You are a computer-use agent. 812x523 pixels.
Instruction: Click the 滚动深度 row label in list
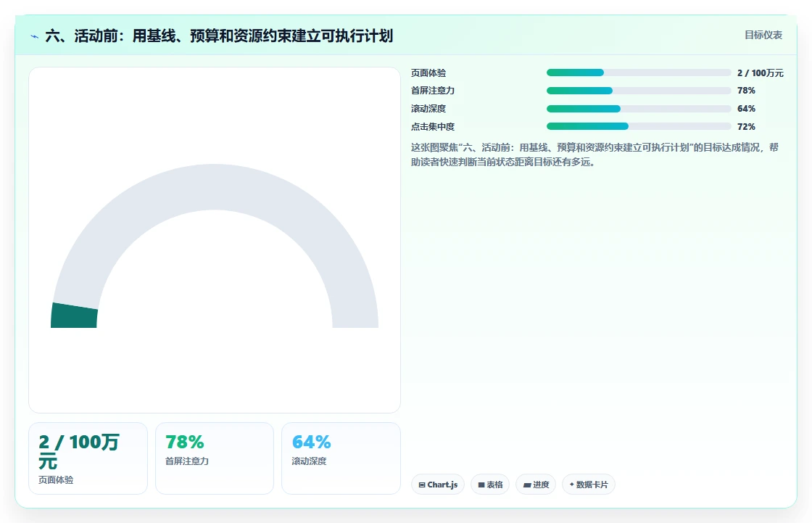point(428,109)
